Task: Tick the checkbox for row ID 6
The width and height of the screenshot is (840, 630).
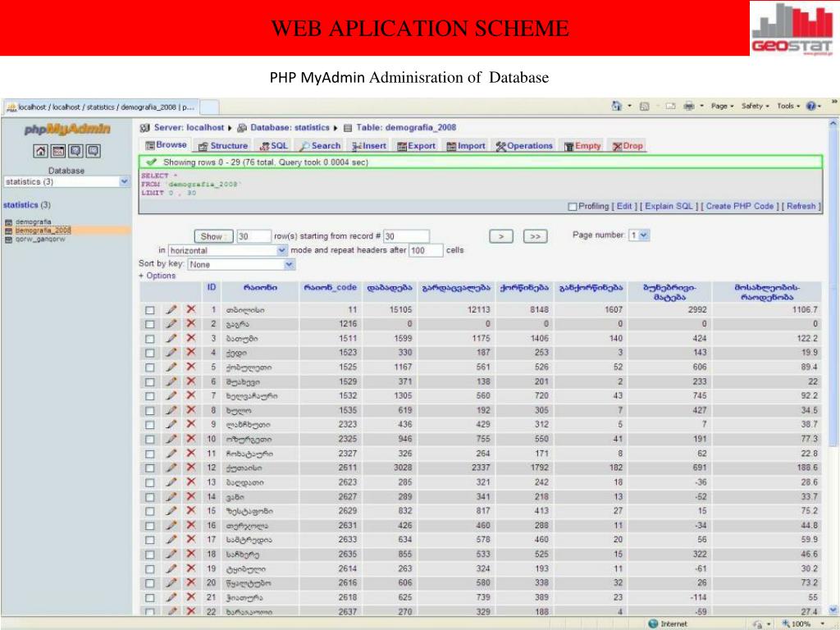Action: coord(150,382)
